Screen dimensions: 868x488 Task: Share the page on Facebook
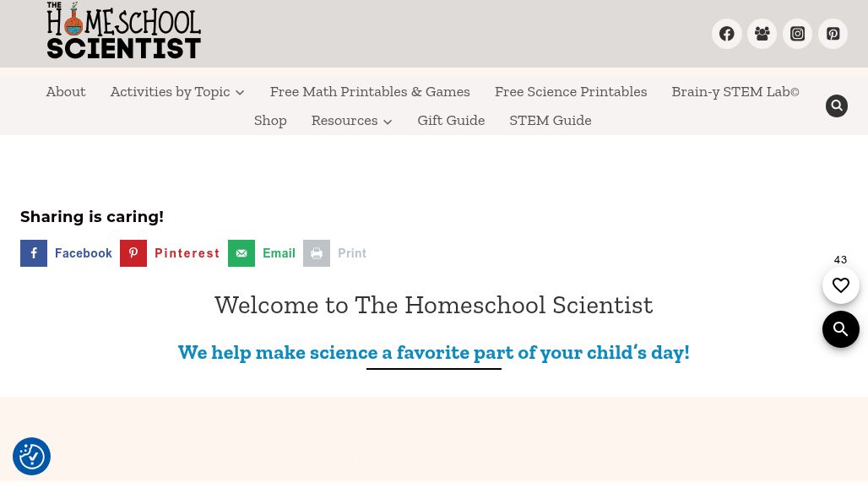pyautogui.click(x=67, y=253)
